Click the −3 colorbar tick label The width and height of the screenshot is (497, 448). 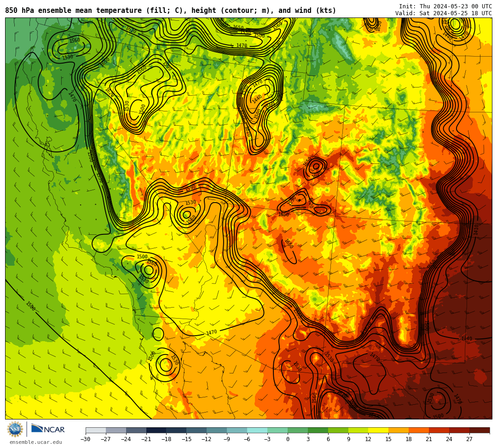tap(267, 439)
